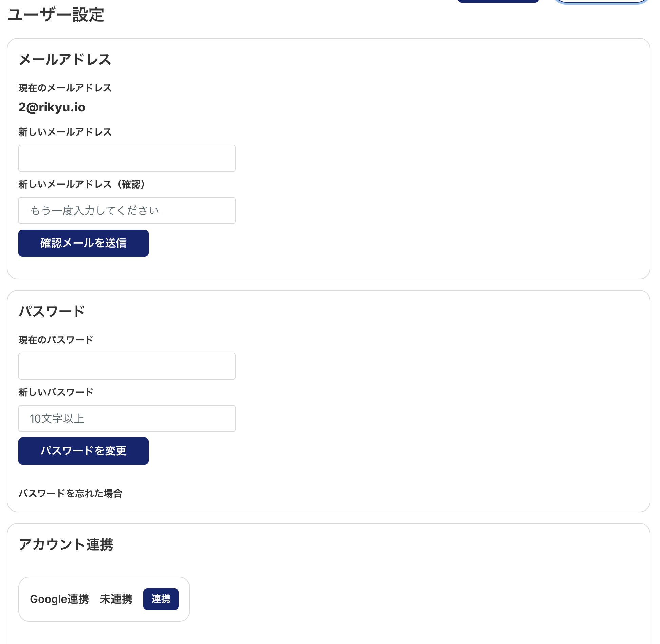This screenshot has width=660, height=644.
Task: Click the 未連携 status text
Action: pos(116,599)
